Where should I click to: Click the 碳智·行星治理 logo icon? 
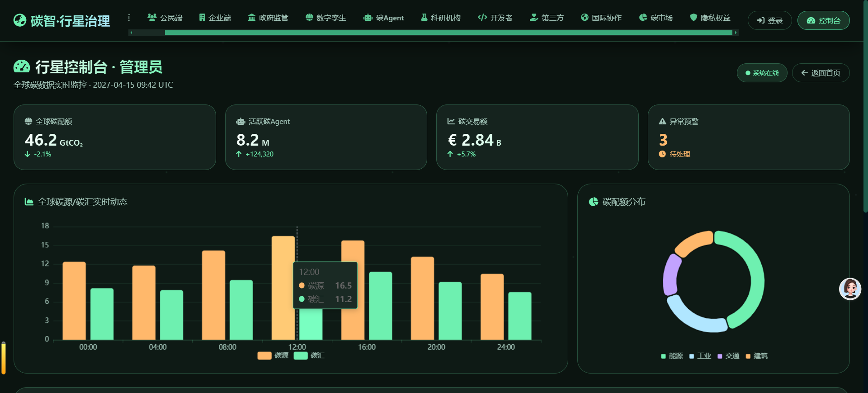coord(20,20)
